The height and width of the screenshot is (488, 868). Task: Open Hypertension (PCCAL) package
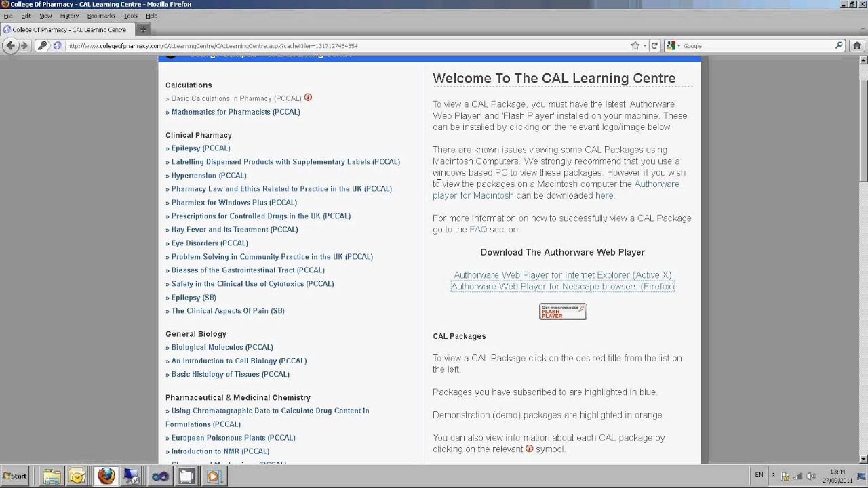point(209,175)
